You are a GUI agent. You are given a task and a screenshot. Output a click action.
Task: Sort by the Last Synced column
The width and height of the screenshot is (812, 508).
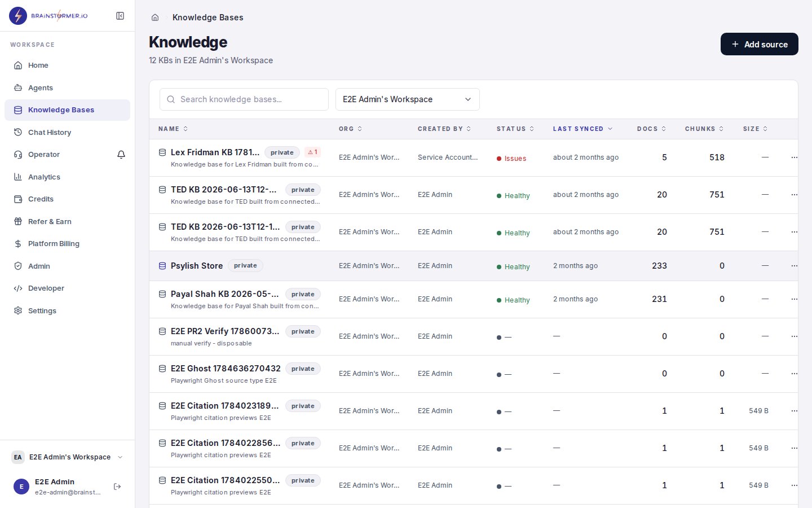coord(582,129)
